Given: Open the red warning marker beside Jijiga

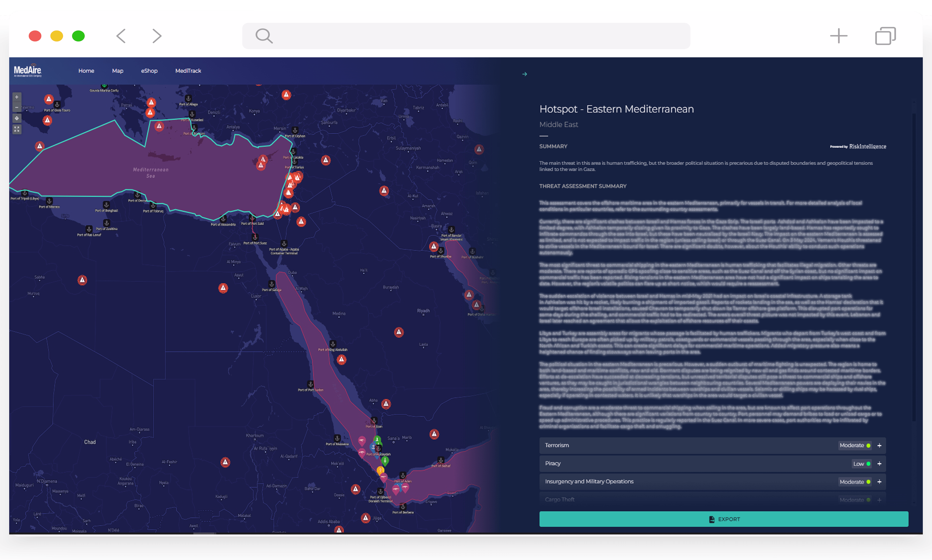Looking at the screenshot, I should click(x=365, y=518).
